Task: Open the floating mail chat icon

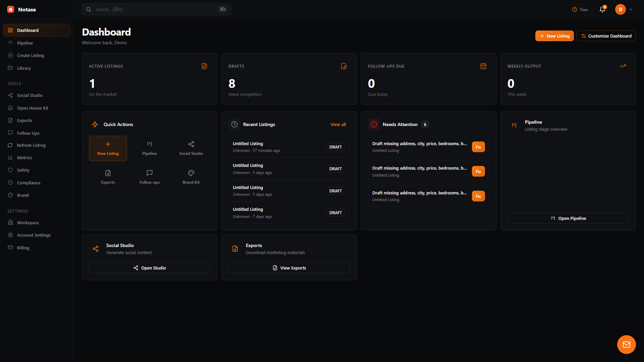Action: coord(626,344)
